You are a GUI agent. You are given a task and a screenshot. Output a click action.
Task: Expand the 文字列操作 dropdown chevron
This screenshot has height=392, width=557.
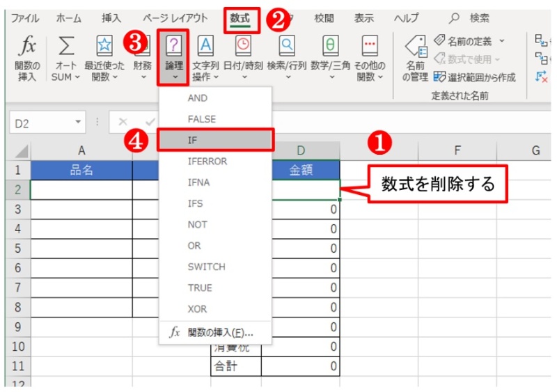216,77
